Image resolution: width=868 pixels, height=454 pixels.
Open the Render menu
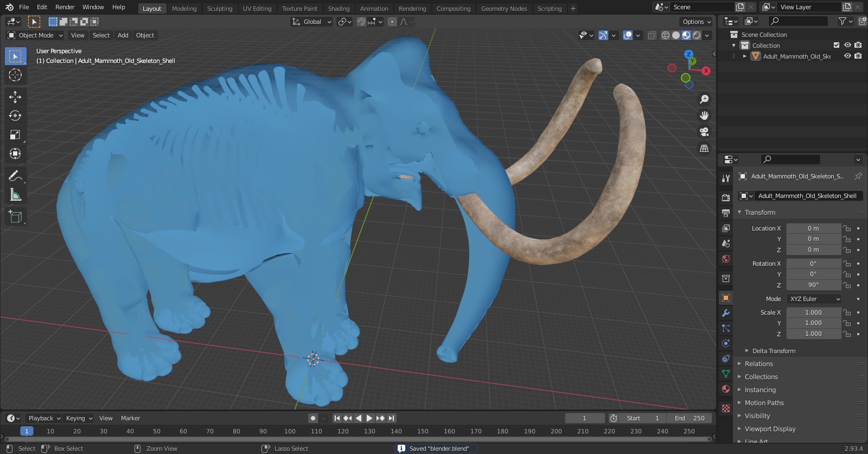pyautogui.click(x=65, y=7)
